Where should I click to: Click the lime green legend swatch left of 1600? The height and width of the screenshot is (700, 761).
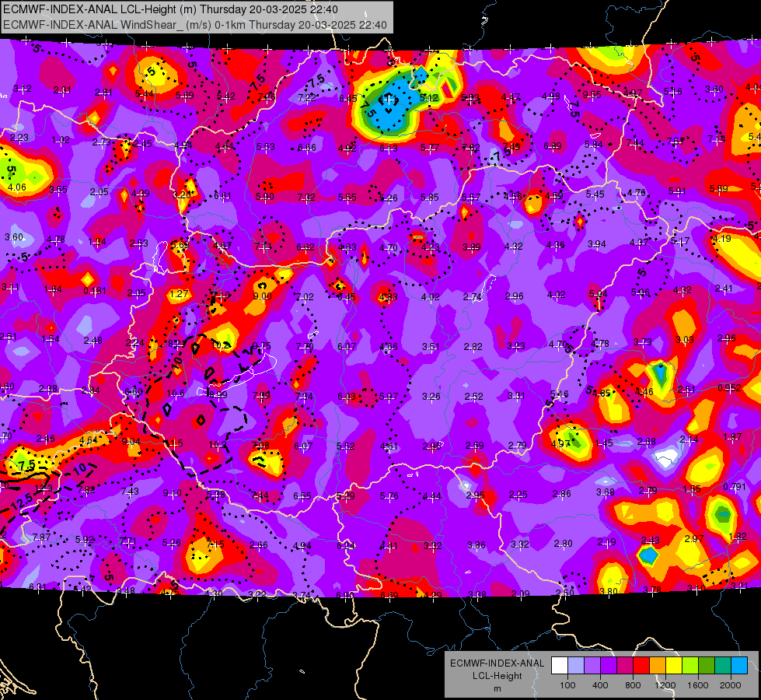coord(690,666)
